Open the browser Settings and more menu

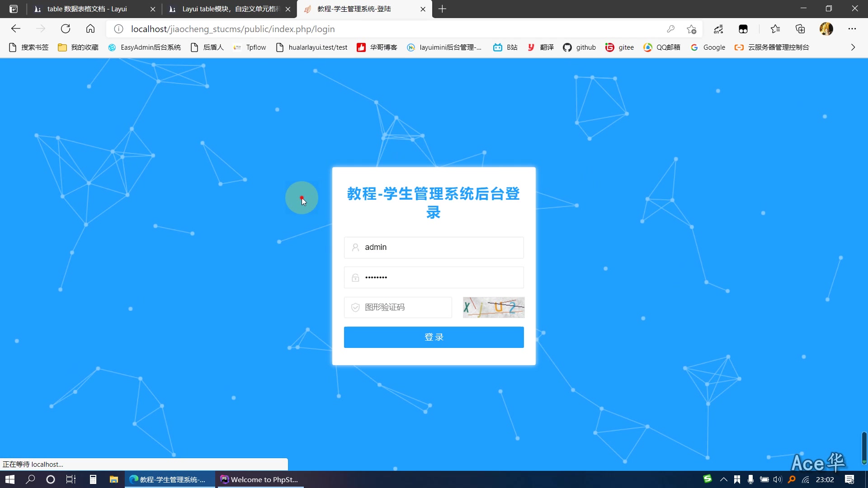click(852, 29)
